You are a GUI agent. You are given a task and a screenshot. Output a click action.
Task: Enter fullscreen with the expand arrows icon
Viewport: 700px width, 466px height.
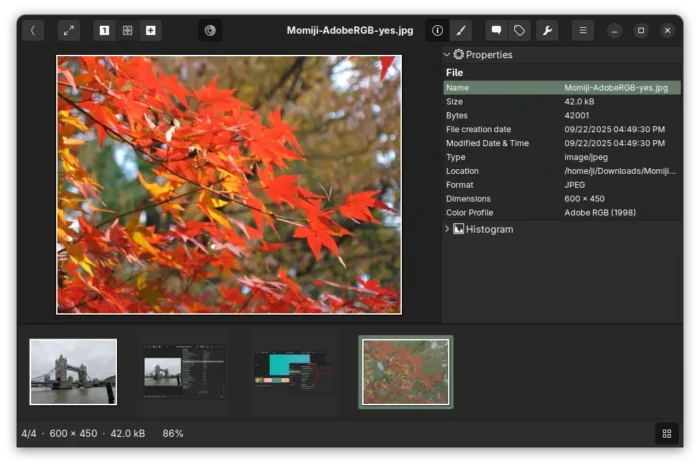coord(69,30)
